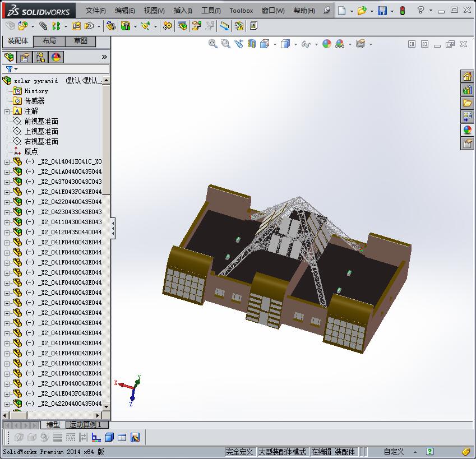Expand the 注解 annotations folder
Screen dimensions: 476x459
(7, 112)
